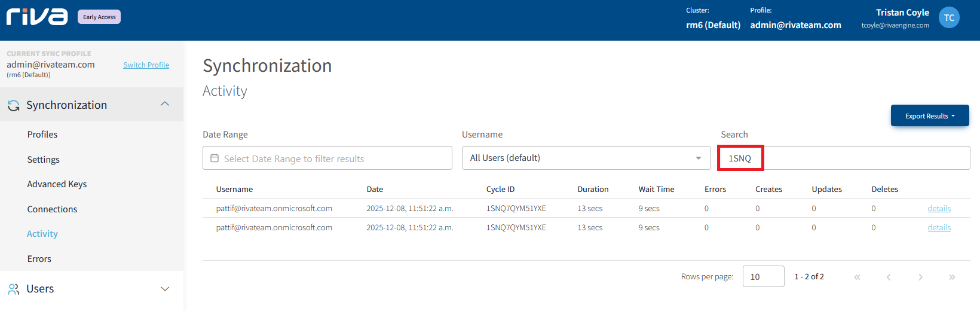The height and width of the screenshot is (311, 980).
Task: Click the Date Range filter input
Action: coord(327,158)
